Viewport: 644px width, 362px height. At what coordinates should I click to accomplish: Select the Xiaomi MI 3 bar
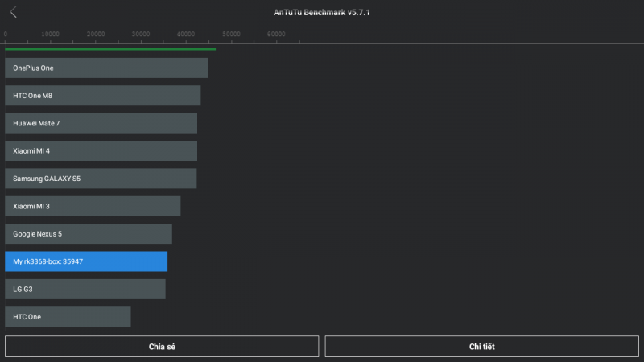pos(93,206)
